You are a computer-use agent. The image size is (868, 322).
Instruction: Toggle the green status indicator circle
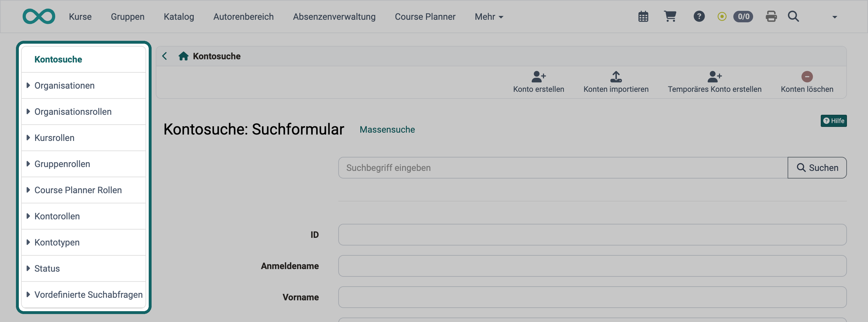[x=722, y=17]
